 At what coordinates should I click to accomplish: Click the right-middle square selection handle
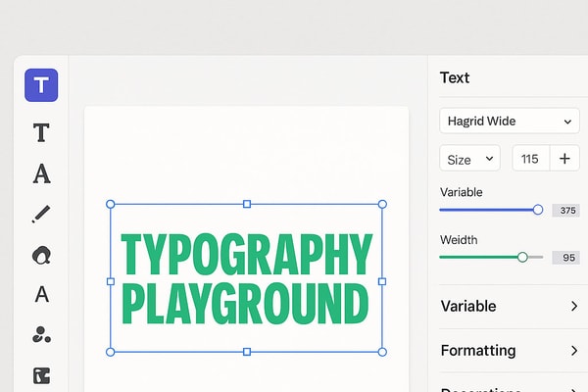(x=382, y=281)
